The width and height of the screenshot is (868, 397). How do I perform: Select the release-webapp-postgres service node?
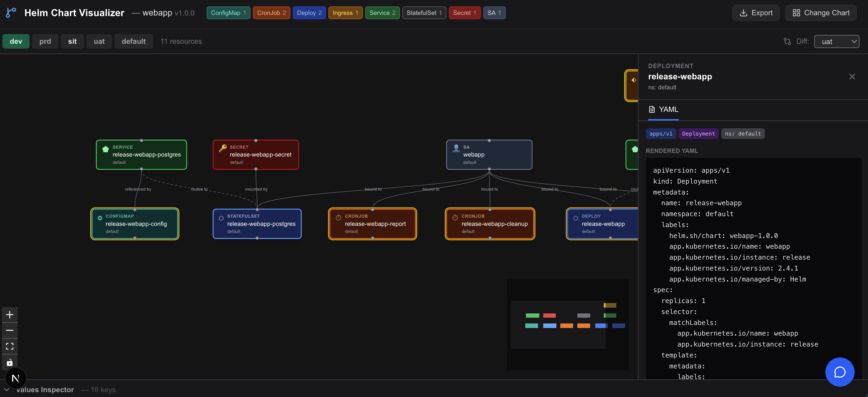click(142, 155)
